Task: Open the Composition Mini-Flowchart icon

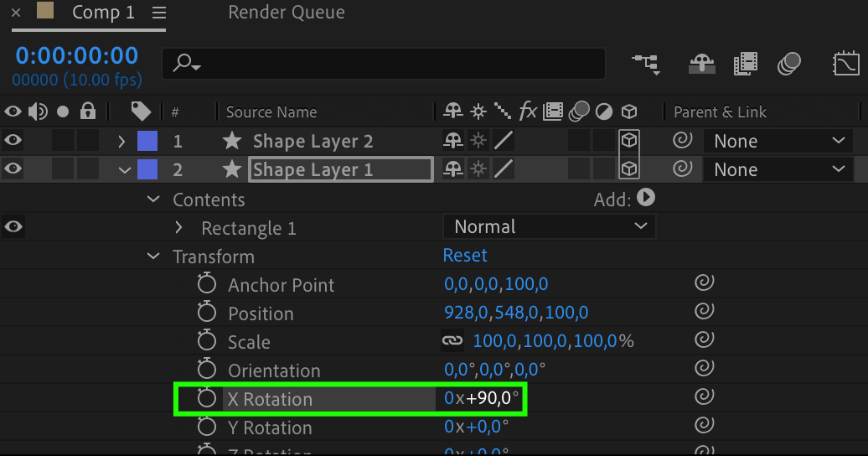Action: coord(645,64)
